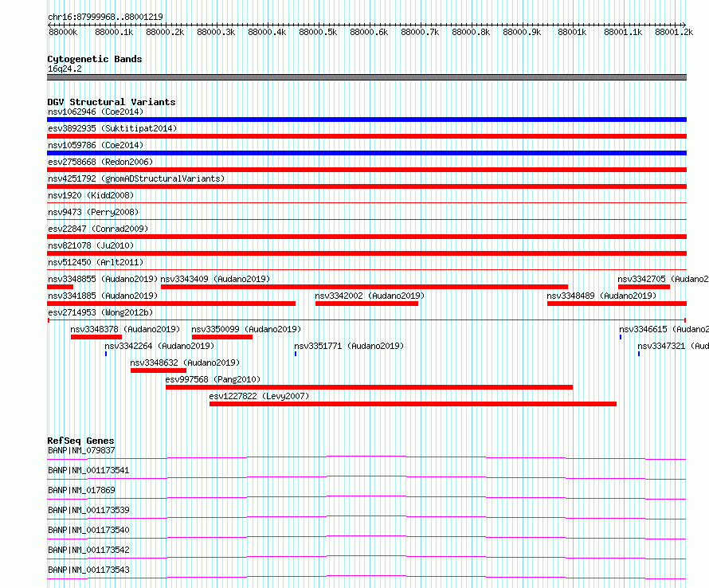Select nsv3351771 (Audano2019) label
Viewport: 709px width, 588px height.
point(349,346)
